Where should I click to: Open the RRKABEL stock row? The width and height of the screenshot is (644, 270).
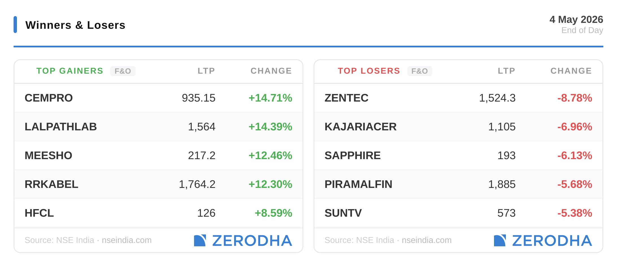coord(158,184)
